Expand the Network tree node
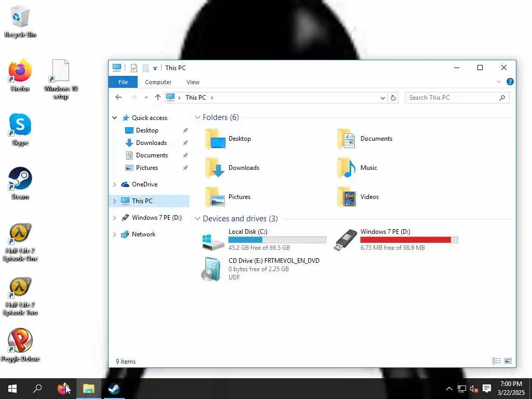 tap(115, 234)
